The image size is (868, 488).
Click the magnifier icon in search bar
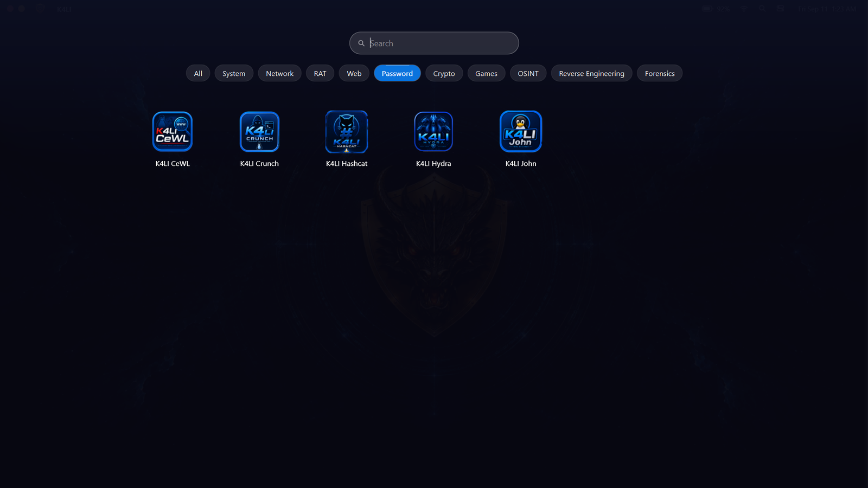click(x=361, y=43)
